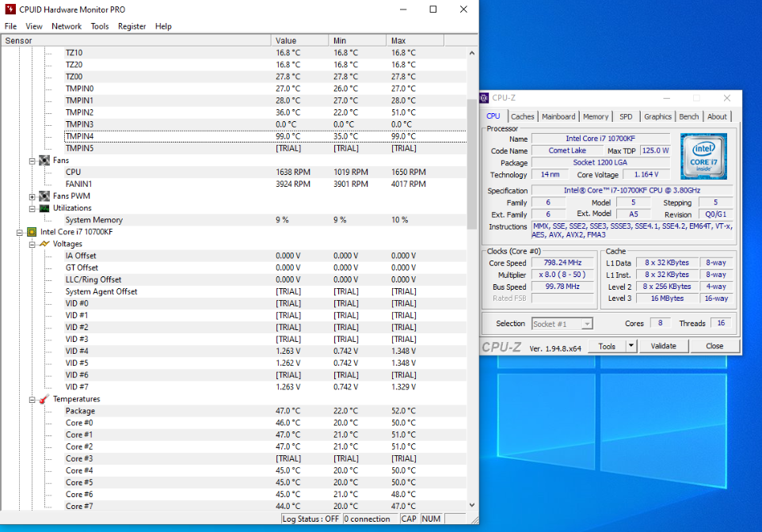Viewport: 762px width, 532px height.
Task: Select the Core #0 temperature row
Action: [x=265, y=424]
